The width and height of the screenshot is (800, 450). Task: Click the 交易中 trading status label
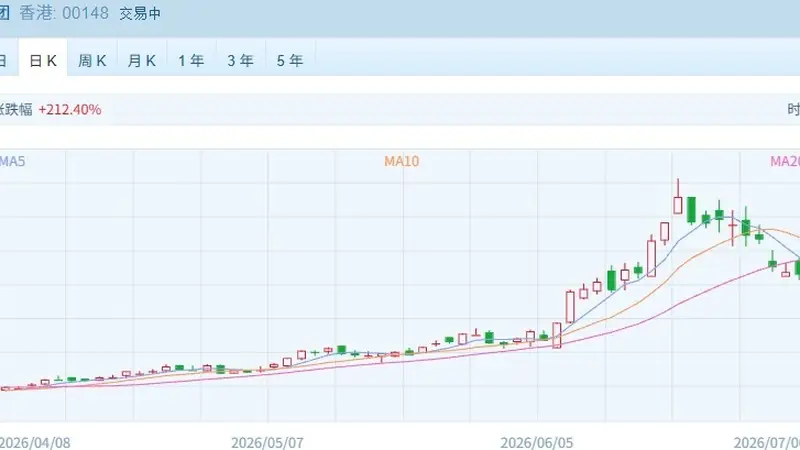coord(140,13)
